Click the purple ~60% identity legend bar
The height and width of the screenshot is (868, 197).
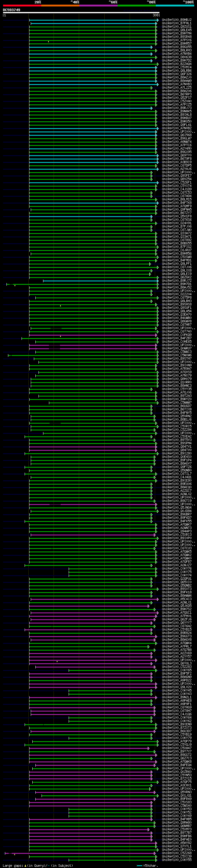pos(98,6)
